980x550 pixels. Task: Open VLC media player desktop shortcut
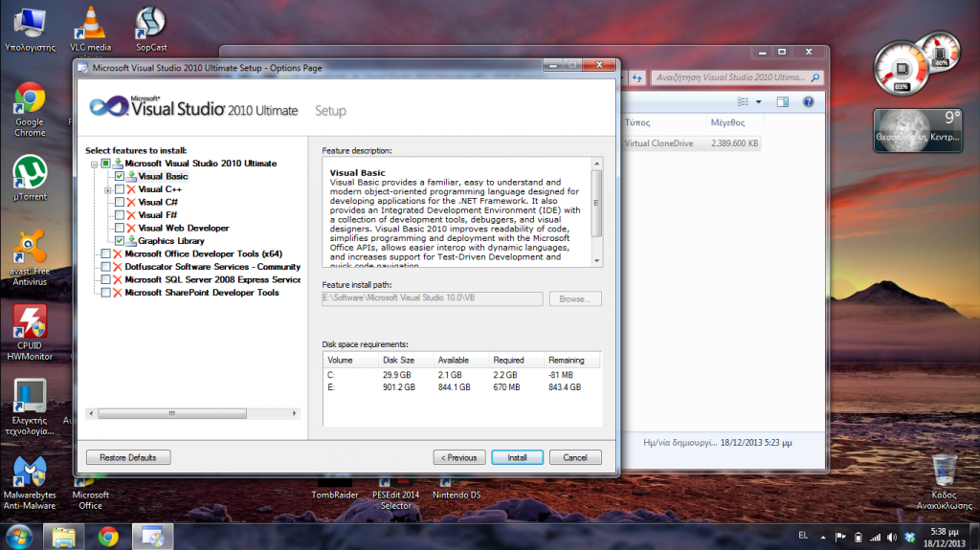pyautogui.click(x=91, y=30)
